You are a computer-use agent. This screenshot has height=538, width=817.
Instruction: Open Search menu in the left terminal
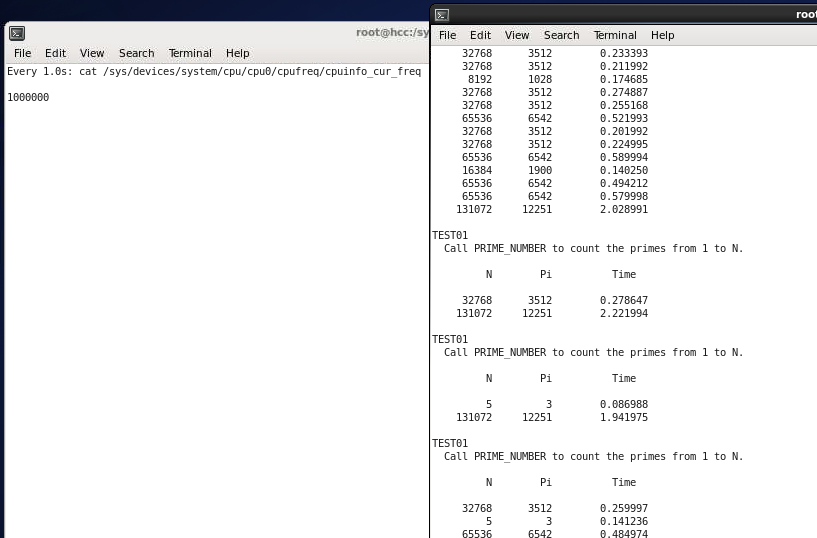click(x=136, y=53)
